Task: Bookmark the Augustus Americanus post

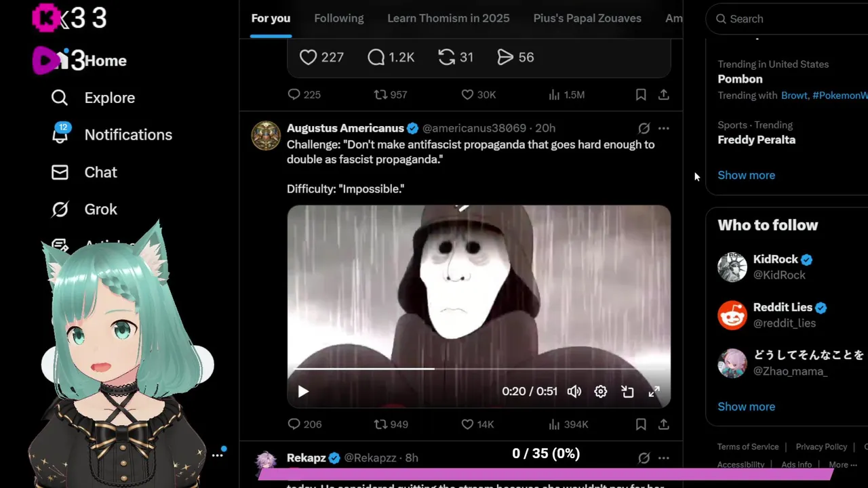Action: pos(641,424)
